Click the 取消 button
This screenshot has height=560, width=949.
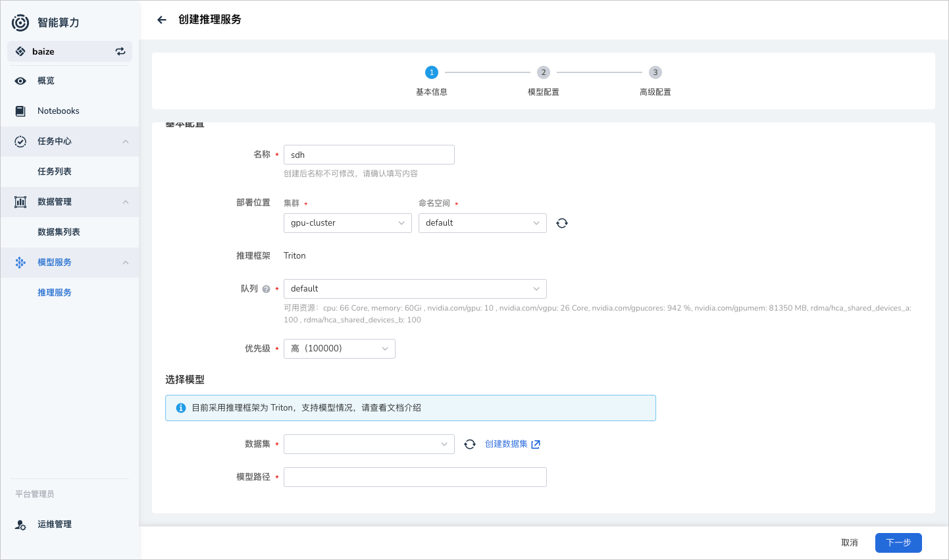pyautogui.click(x=850, y=543)
